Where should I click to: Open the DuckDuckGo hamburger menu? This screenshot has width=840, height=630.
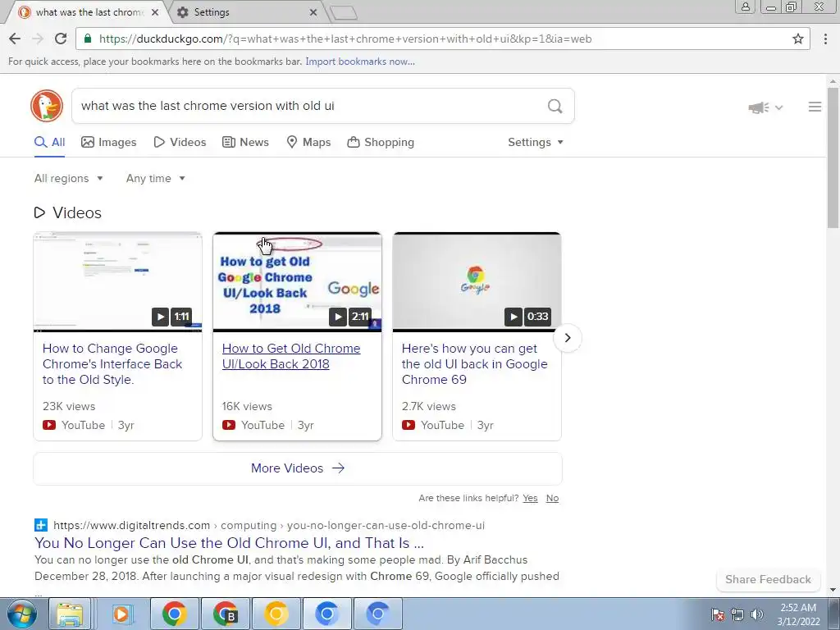[x=815, y=107]
